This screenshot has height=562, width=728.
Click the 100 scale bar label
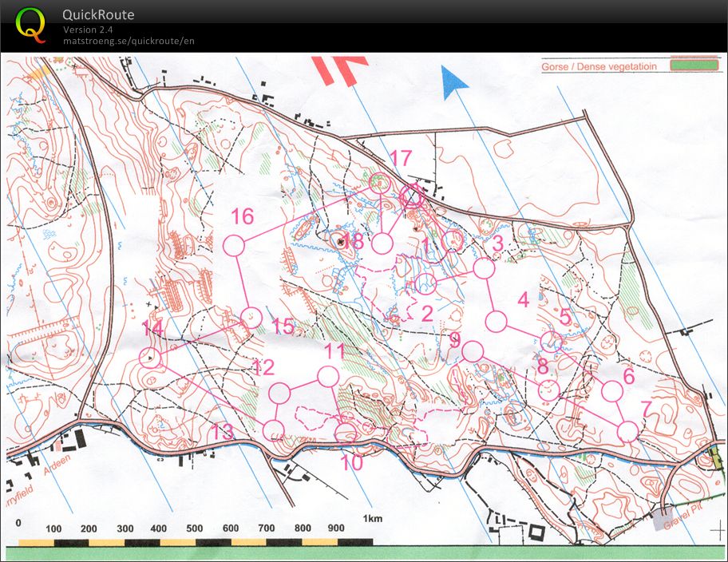point(53,529)
